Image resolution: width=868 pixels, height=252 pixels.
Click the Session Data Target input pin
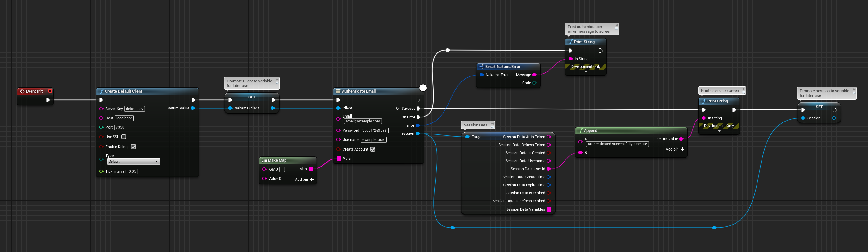click(x=467, y=137)
